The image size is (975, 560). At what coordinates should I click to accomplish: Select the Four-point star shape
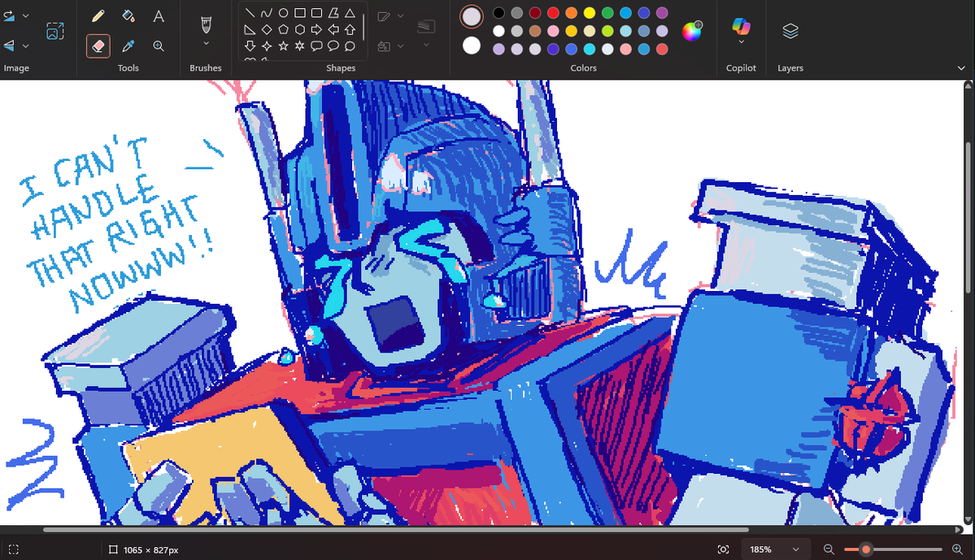click(x=267, y=46)
